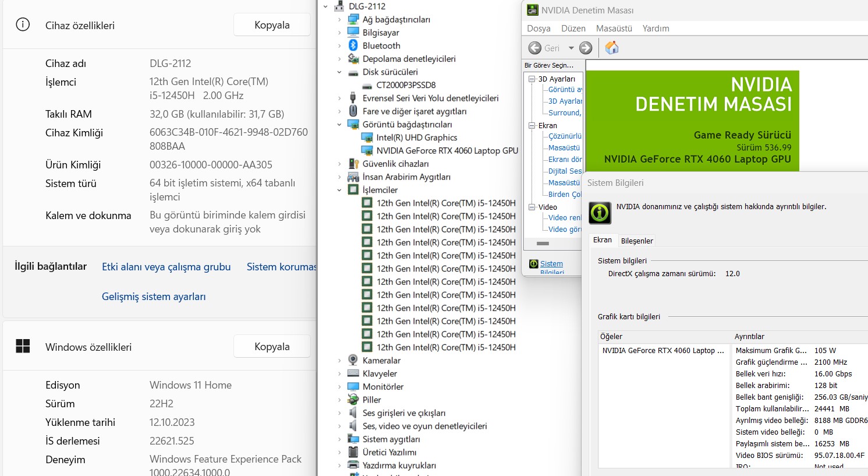Click the Ağ bağdaştırıcıları icon

(x=353, y=19)
